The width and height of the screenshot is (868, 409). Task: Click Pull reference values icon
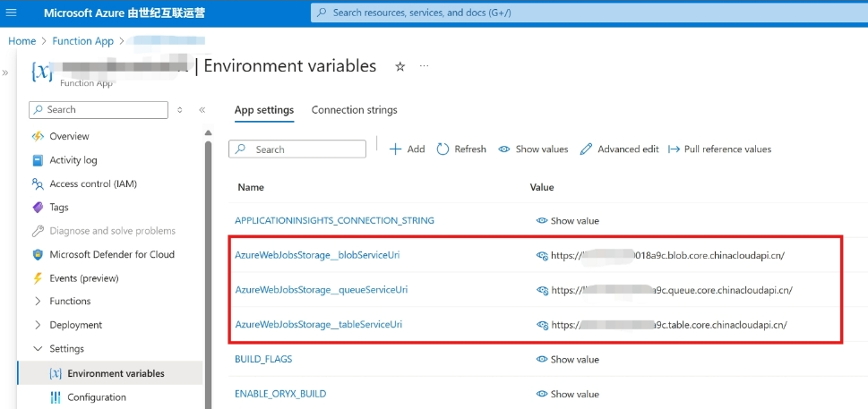click(675, 149)
